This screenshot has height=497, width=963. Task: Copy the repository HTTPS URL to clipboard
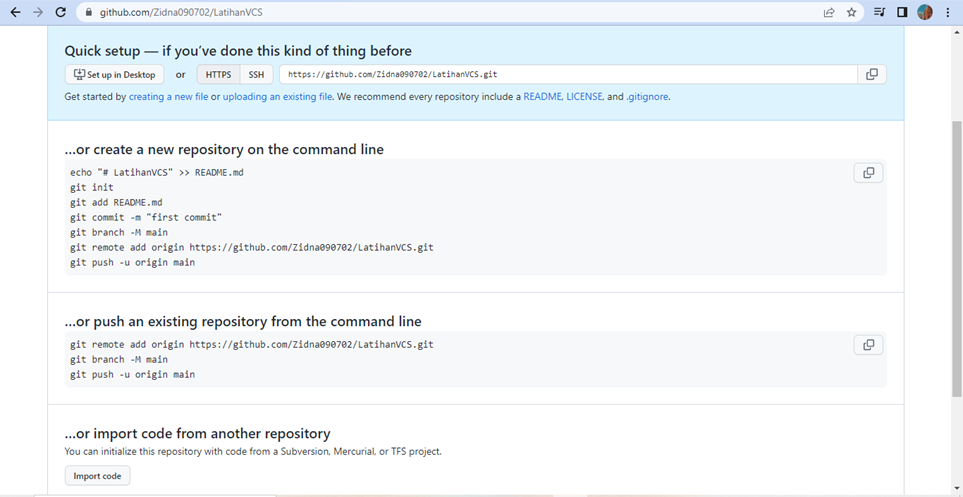pyautogui.click(x=871, y=74)
